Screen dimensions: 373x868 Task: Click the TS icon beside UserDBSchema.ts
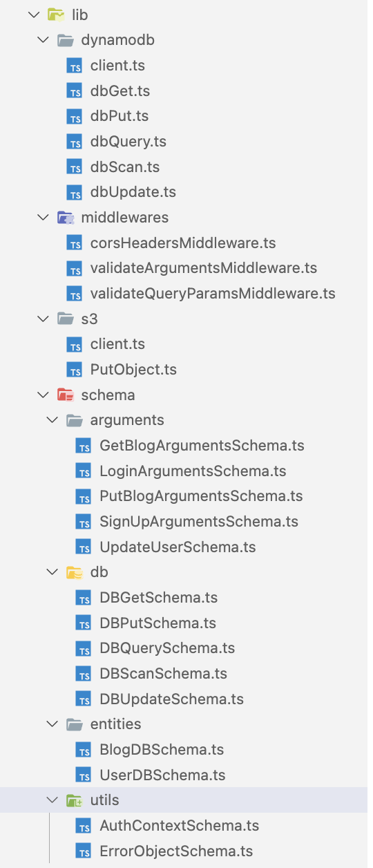point(84,775)
